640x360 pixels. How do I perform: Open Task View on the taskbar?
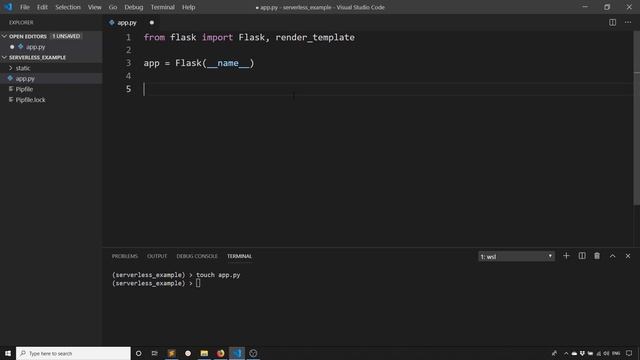pyautogui.click(x=155, y=353)
